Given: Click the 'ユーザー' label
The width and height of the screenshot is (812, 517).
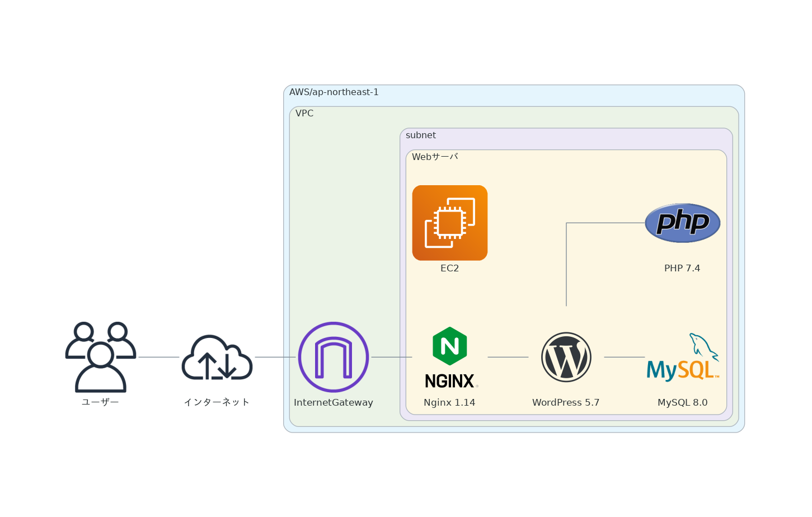Looking at the screenshot, I should coord(101,402).
